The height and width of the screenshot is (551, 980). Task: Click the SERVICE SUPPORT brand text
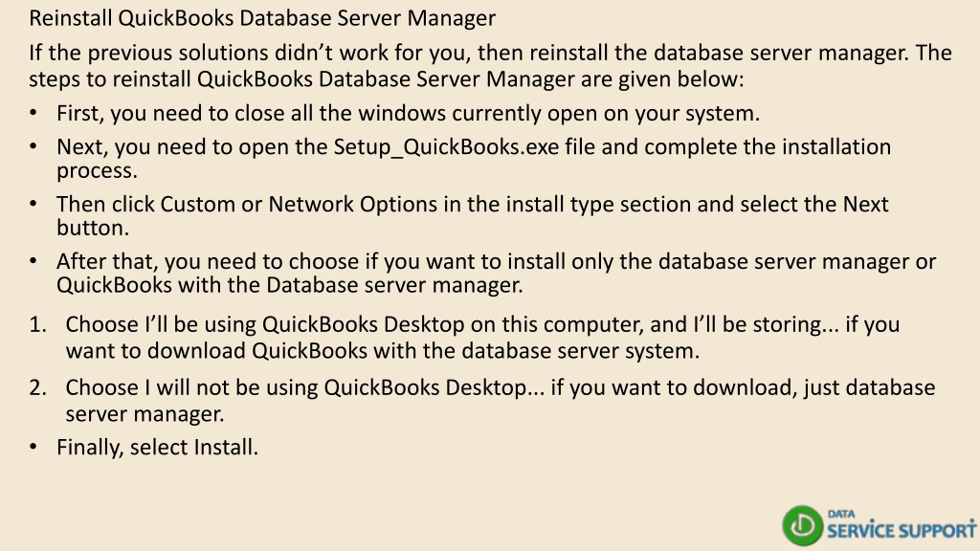coord(902,530)
